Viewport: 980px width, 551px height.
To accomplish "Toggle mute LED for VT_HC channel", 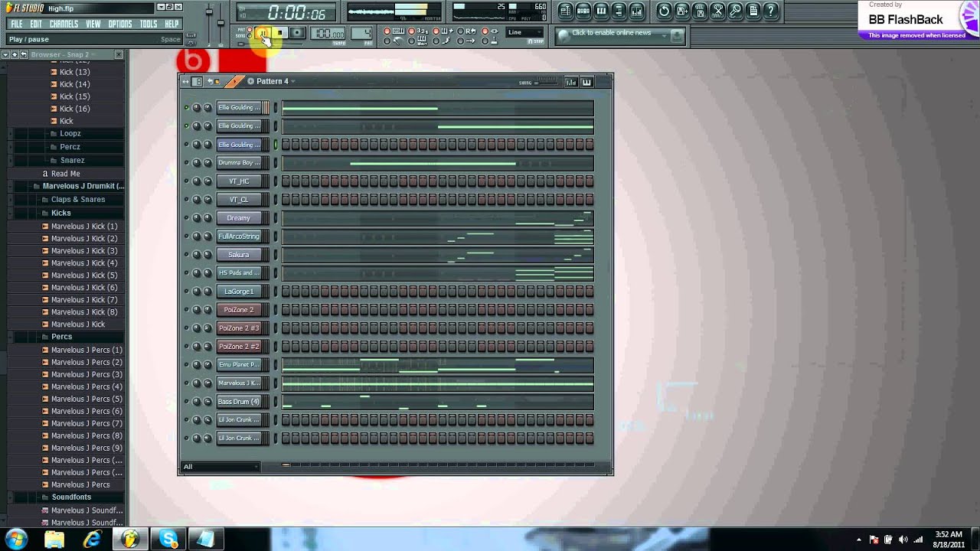I will click(186, 181).
